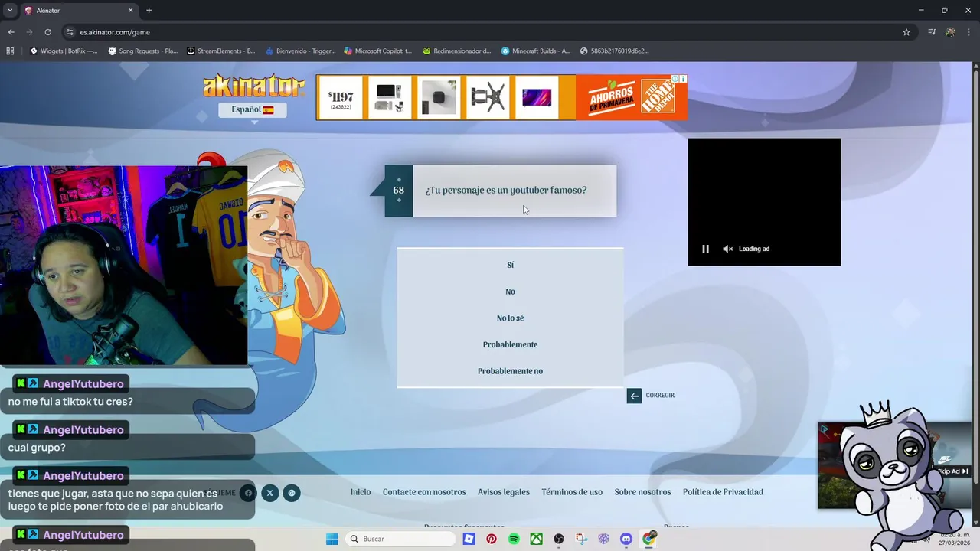This screenshot has height=551, width=980.
Task: Close the Akinator tab
Action: click(130, 11)
